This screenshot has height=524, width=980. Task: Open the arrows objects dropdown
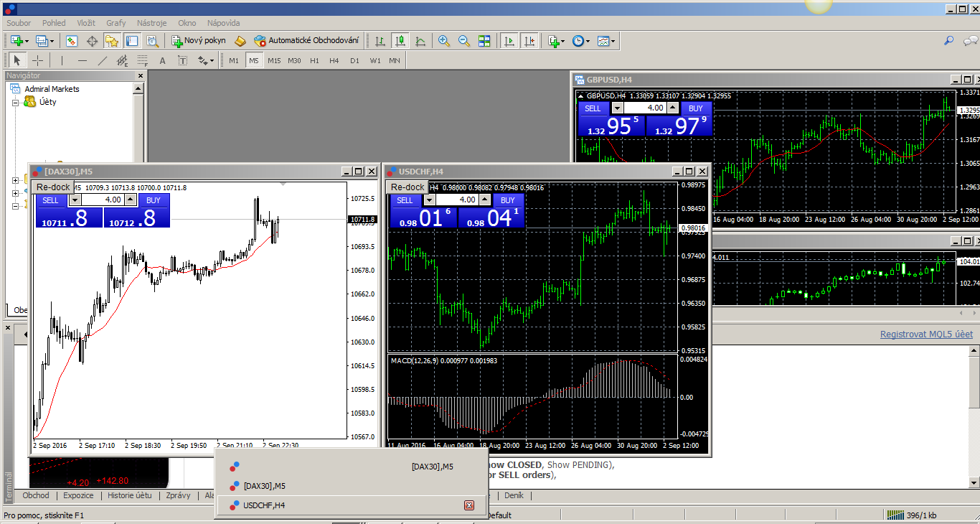(x=204, y=60)
